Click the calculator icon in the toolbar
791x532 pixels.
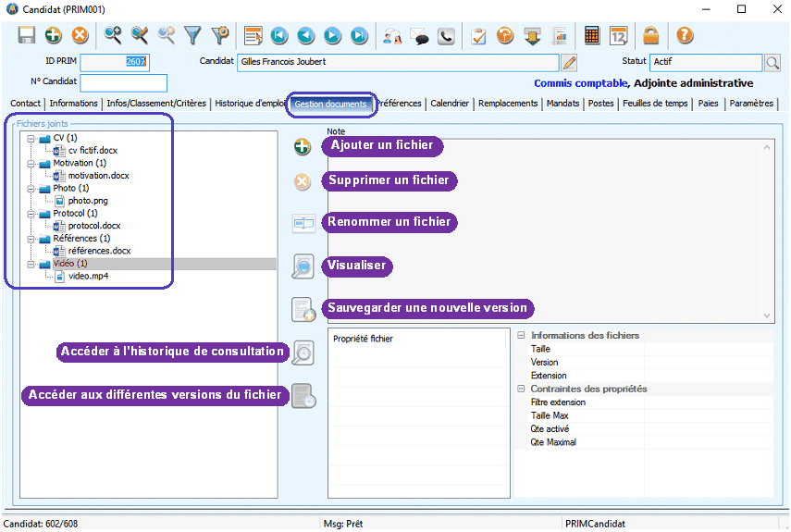[592, 36]
